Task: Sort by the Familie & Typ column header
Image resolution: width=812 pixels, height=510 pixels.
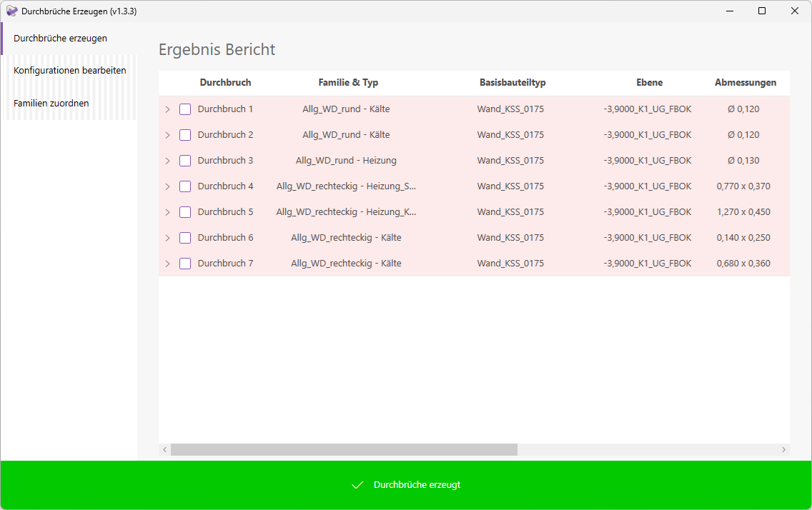Action: pyautogui.click(x=348, y=83)
